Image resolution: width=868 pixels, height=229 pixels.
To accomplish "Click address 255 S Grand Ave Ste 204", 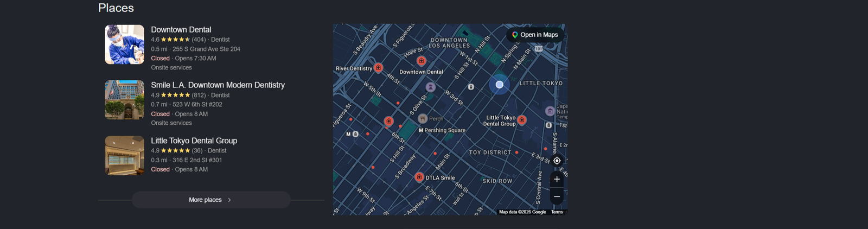I will click(206, 49).
